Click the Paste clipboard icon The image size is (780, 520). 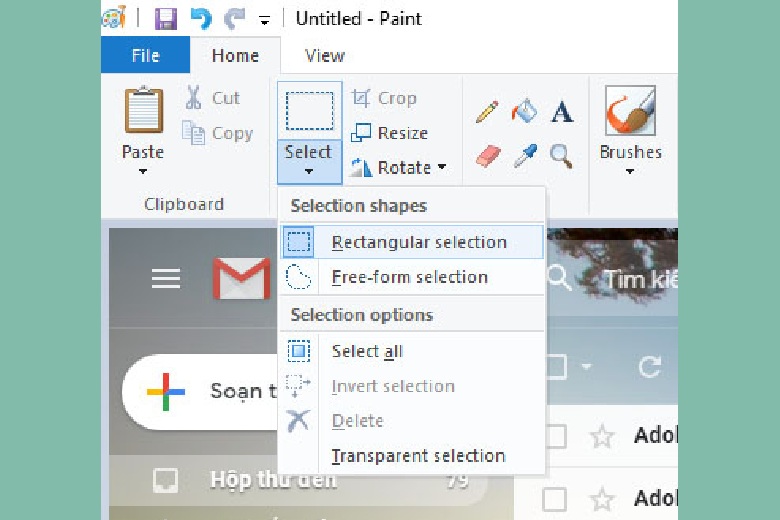coord(143,111)
